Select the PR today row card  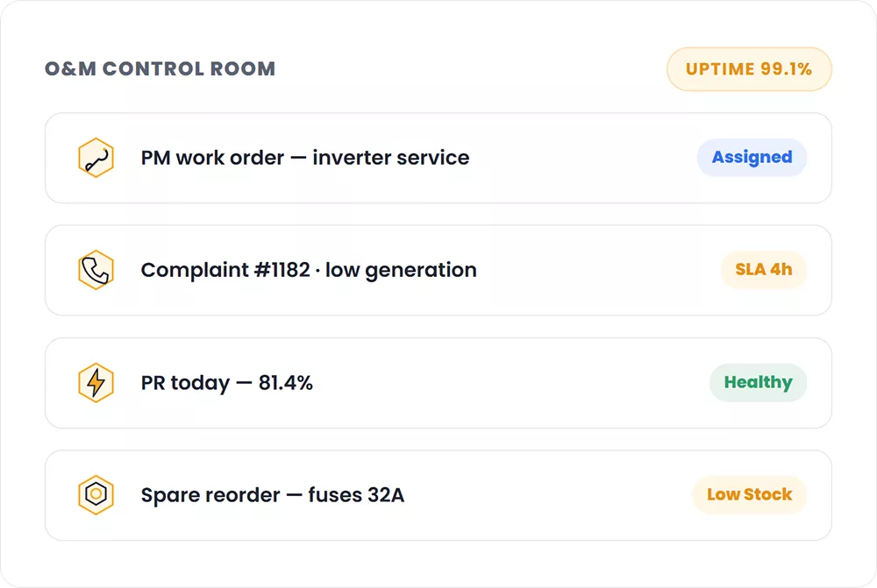point(438,383)
